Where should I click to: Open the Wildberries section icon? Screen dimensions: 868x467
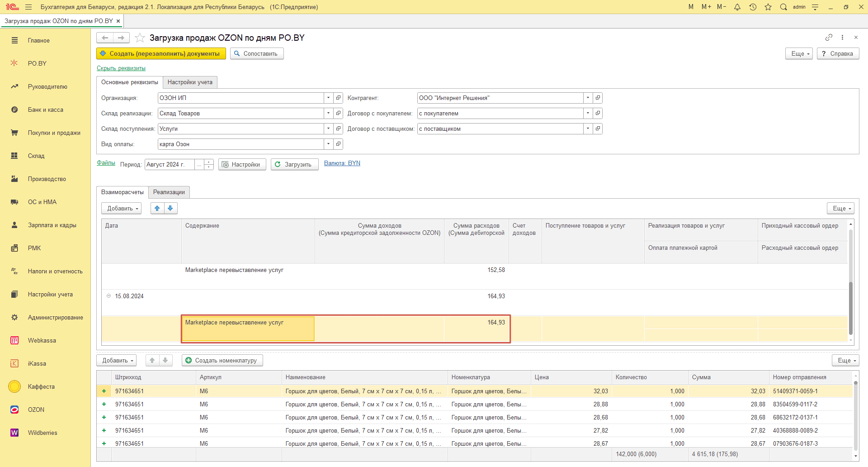[x=14, y=433]
